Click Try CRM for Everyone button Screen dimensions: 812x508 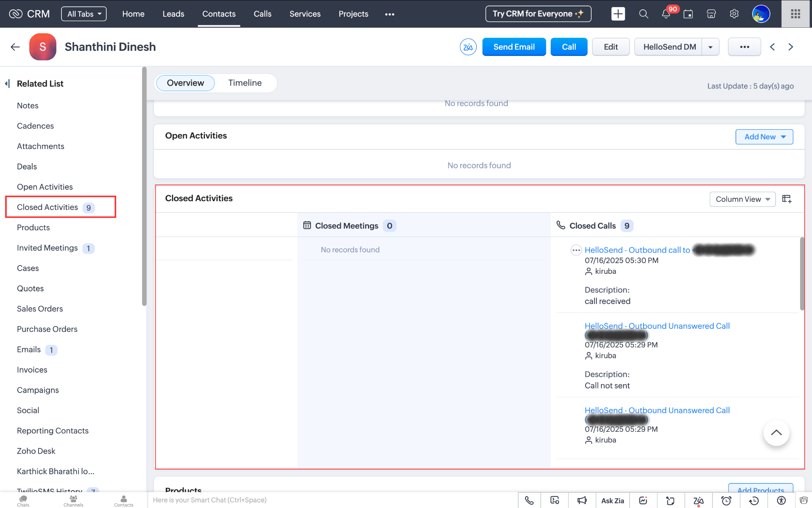pyautogui.click(x=538, y=14)
